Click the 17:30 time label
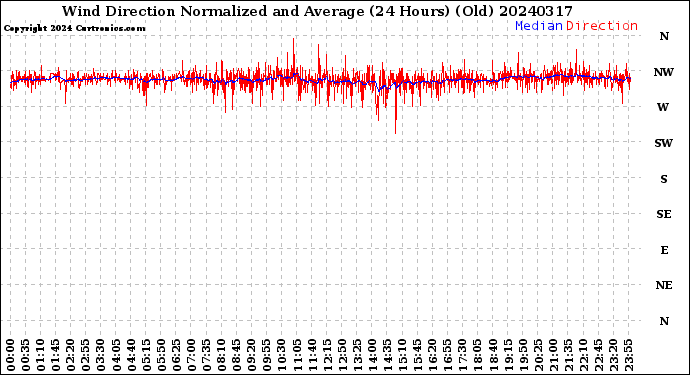This screenshot has width=690, height=375. pos(462,355)
